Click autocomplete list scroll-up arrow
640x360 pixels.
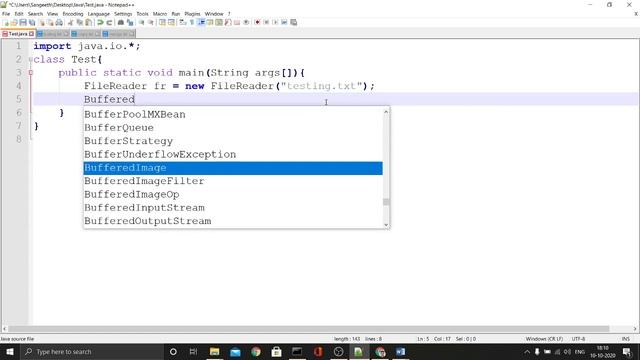point(386,111)
